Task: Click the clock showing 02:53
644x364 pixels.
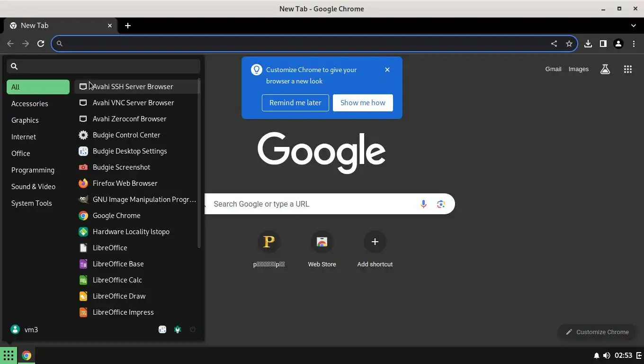Action: pyautogui.click(x=624, y=355)
